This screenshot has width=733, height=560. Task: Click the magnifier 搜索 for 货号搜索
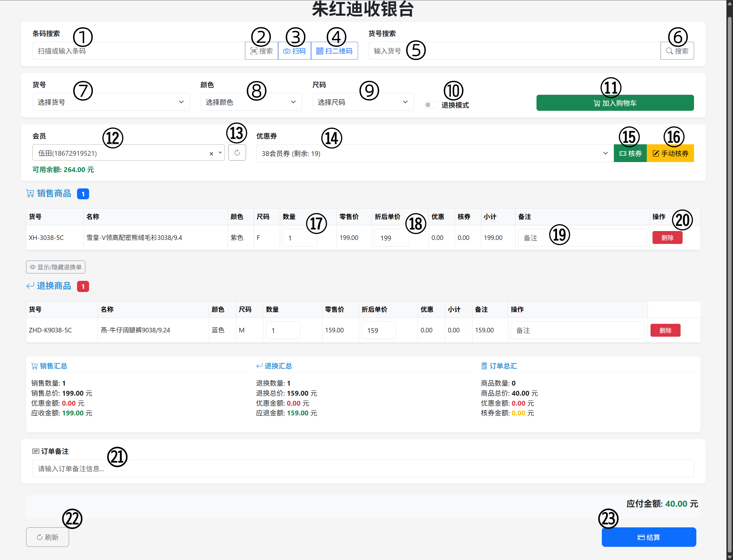[x=677, y=50]
